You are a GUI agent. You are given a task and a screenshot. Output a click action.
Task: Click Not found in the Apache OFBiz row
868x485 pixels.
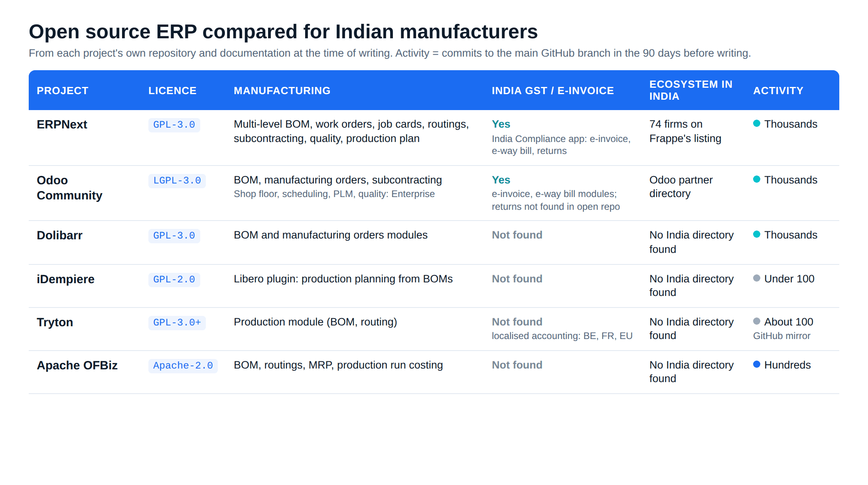(517, 365)
